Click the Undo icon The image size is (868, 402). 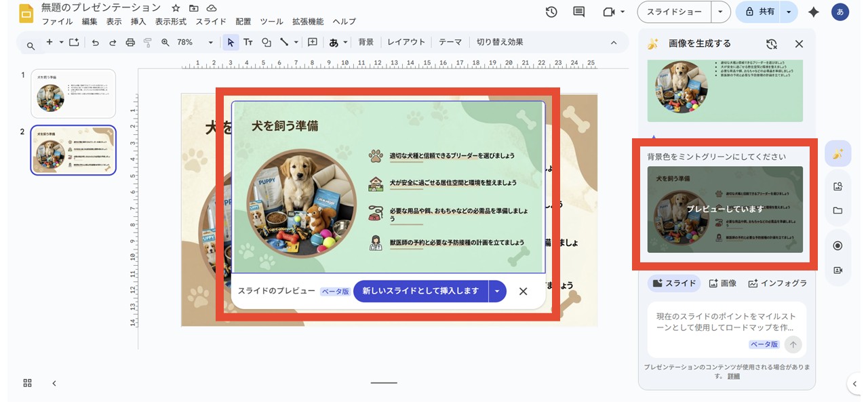(97, 42)
